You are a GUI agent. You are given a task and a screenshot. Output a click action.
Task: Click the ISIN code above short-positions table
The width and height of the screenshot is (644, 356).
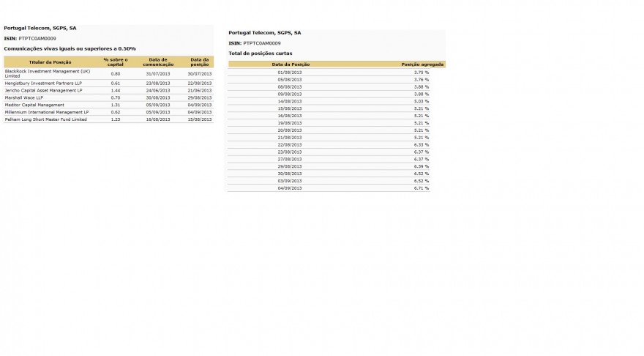(x=262, y=43)
